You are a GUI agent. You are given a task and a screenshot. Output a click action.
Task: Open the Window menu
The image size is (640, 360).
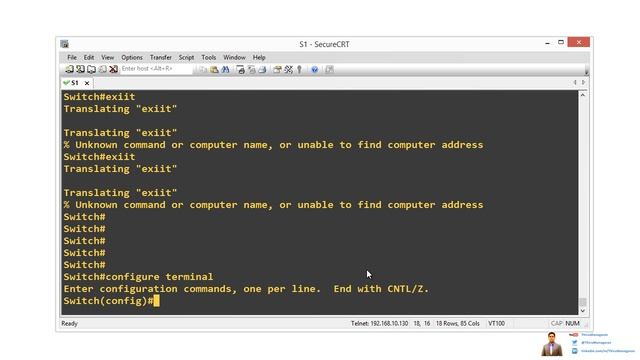(x=234, y=58)
